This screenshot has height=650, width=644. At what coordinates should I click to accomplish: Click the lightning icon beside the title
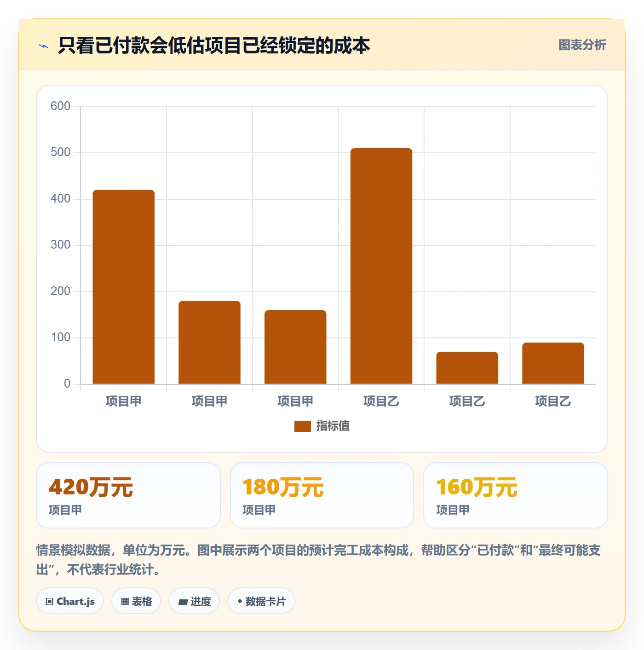pos(44,46)
